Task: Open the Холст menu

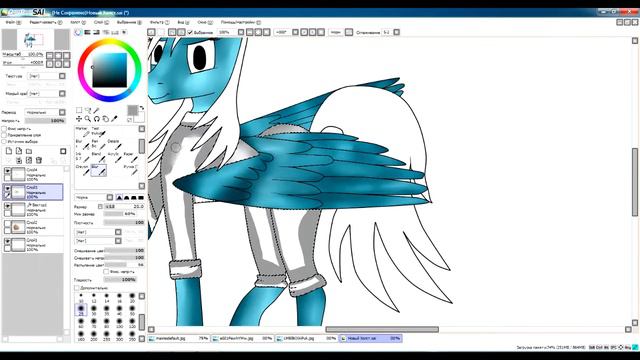Action: click(78, 22)
